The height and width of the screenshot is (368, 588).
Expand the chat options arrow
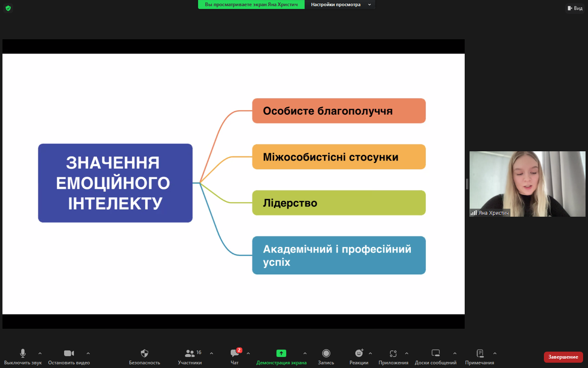pos(248,353)
